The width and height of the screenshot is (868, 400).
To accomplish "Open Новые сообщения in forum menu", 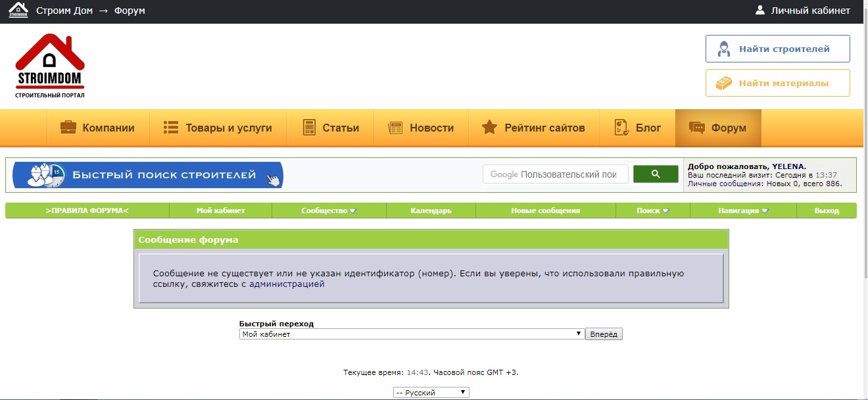I will tap(546, 211).
